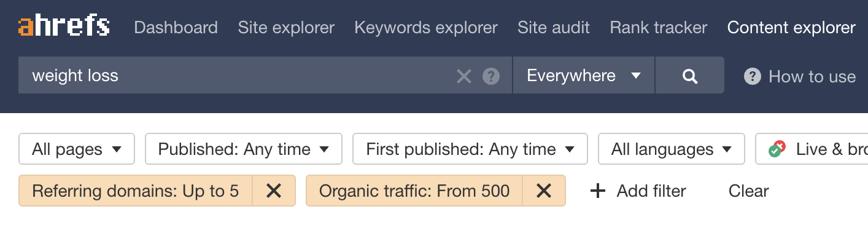Open First published: Any time dropdown
This screenshot has height=225, width=868.
pyautogui.click(x=470, y=149)
